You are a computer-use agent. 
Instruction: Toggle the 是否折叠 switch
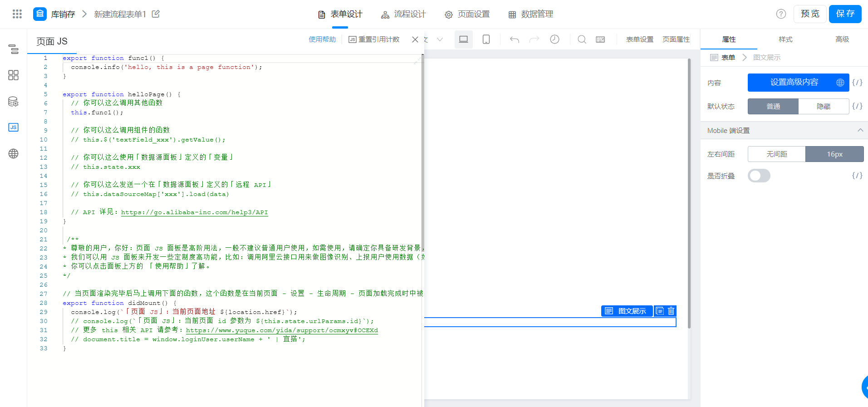[759, 176]
